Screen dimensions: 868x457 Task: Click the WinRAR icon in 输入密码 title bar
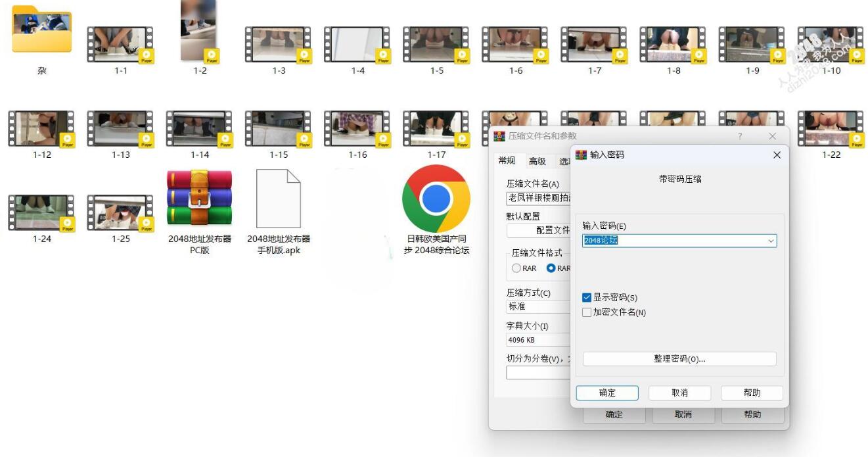click(x=581, y=155)
